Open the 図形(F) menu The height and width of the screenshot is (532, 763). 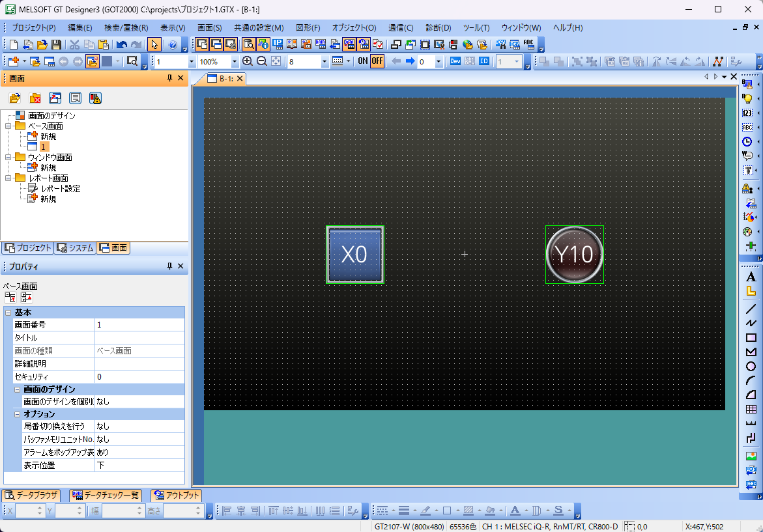click(308, 28)
